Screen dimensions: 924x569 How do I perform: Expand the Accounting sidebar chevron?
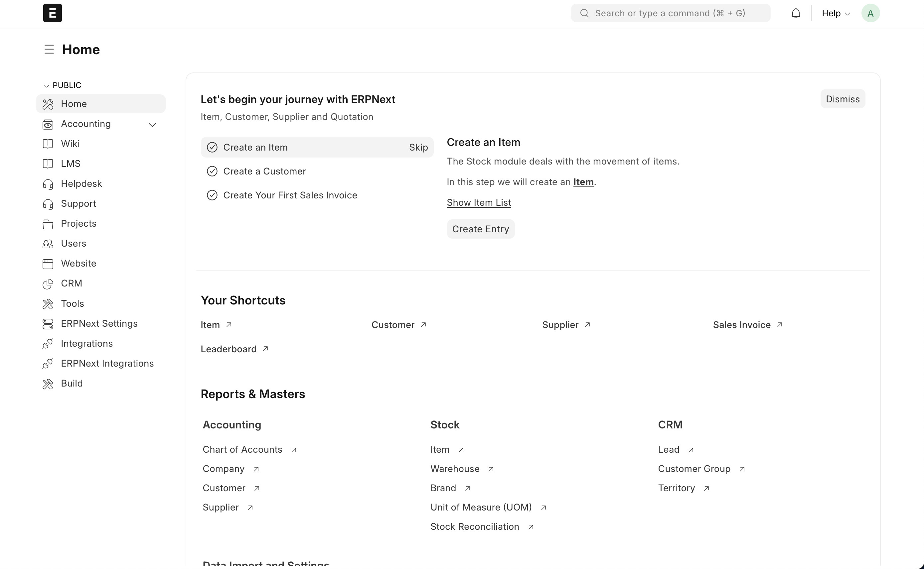[x=152, y=125]
